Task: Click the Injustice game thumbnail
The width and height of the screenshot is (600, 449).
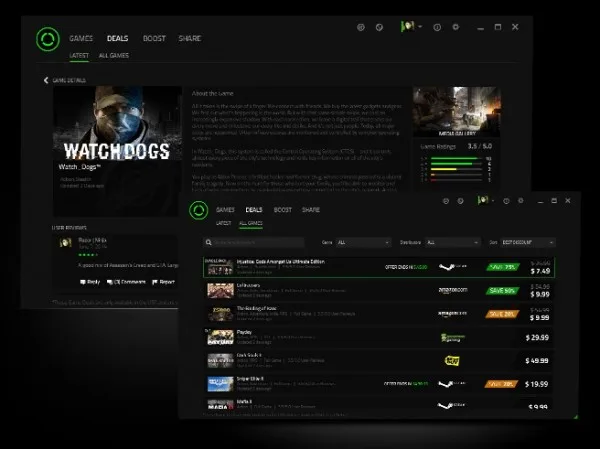Action: (x=220, y=267)
